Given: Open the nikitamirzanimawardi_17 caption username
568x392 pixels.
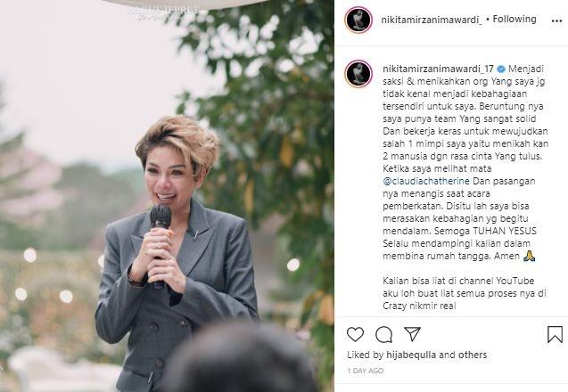Looking at the screenshot, I should (x=439, y=69).
